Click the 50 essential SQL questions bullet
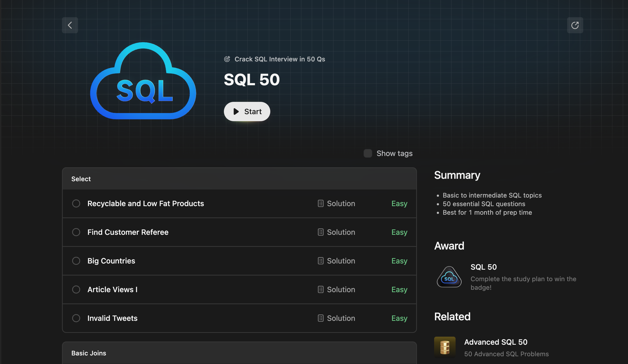 click(x=484, y=204)
